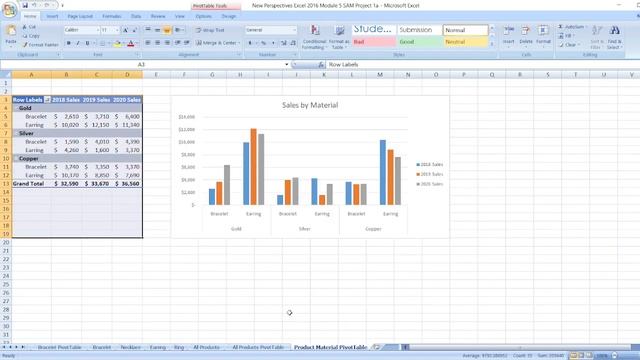The image size is (640, 360).
Task: Redo action in Quick Access Toolbar
Action: coord(47,5)
